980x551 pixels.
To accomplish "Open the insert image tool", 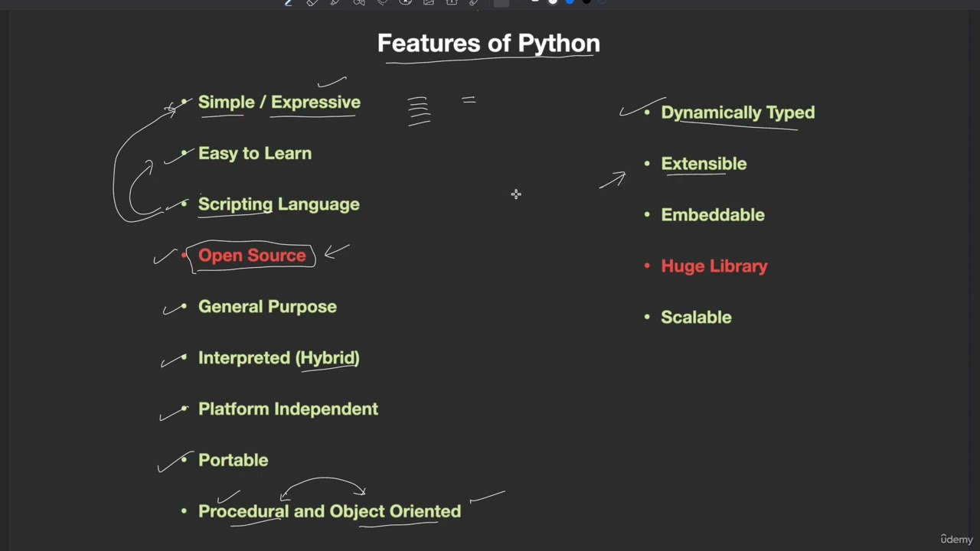I will coord(429,2).
